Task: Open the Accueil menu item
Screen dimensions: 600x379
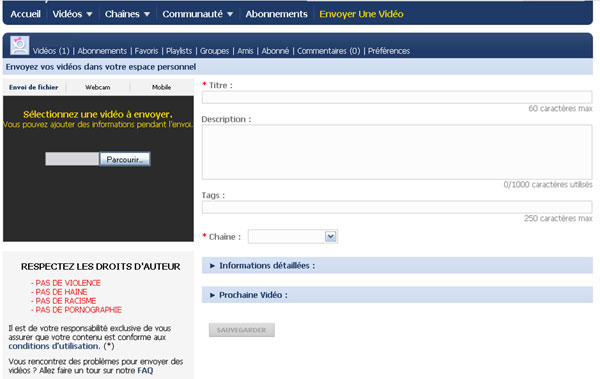Action: point(25,14)
